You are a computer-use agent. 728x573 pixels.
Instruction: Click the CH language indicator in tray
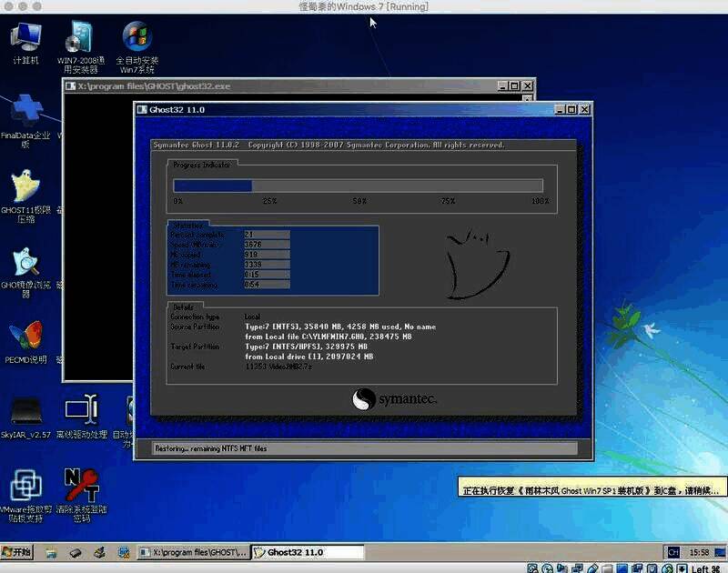(673, 552)
